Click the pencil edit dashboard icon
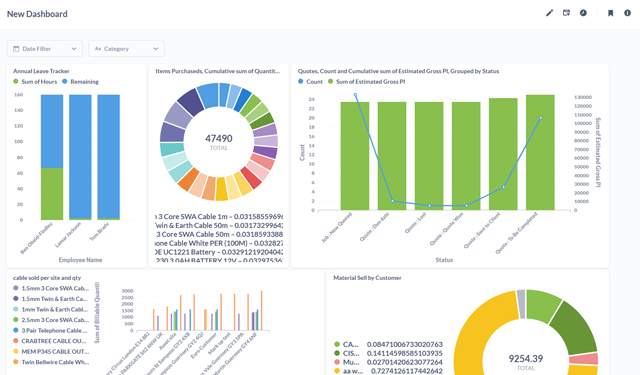The image size is (640, 375). [549, 13]
